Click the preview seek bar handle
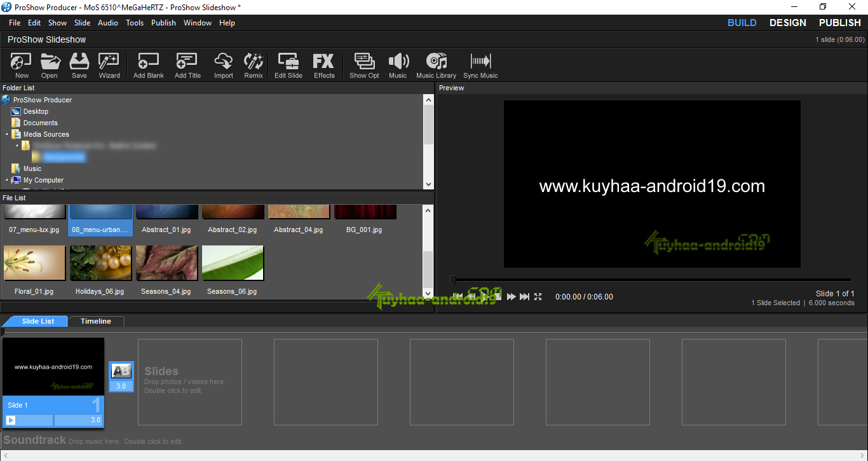Viewport: 868px width, 461px height. (x=453, y=280)
